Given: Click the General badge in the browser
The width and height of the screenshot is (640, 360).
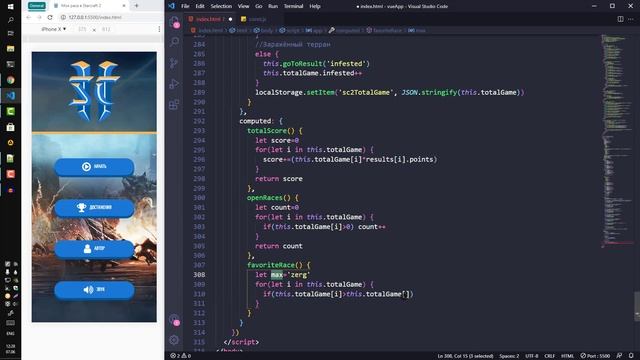Looking at the screenshot, I should tap(37, 6).
